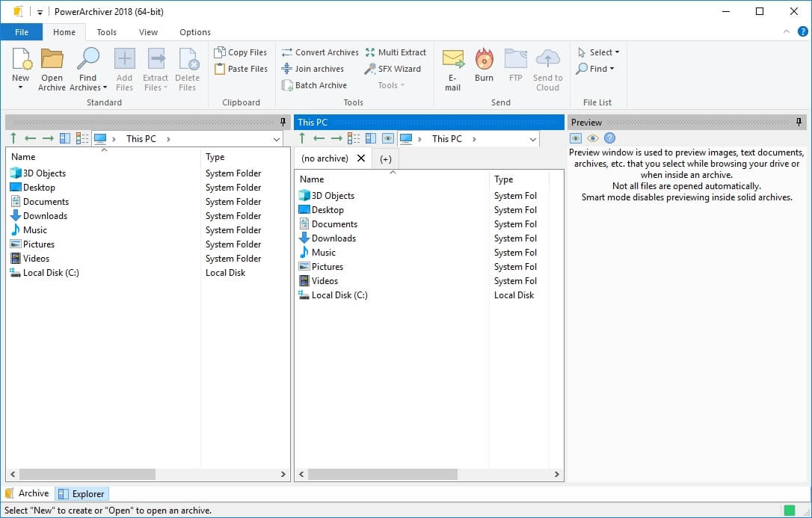
Task: Click the Preview panel help icon
Action: [x=609, y=138]
